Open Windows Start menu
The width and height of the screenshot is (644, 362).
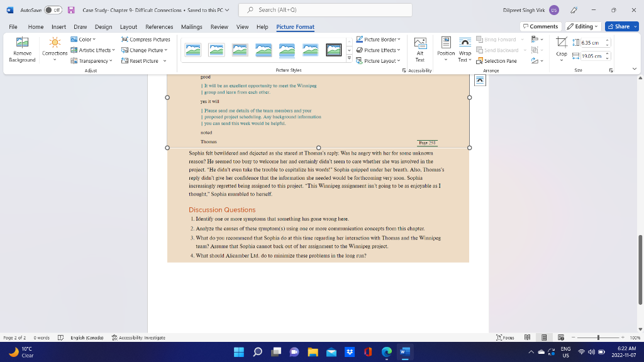click(238, 352)
